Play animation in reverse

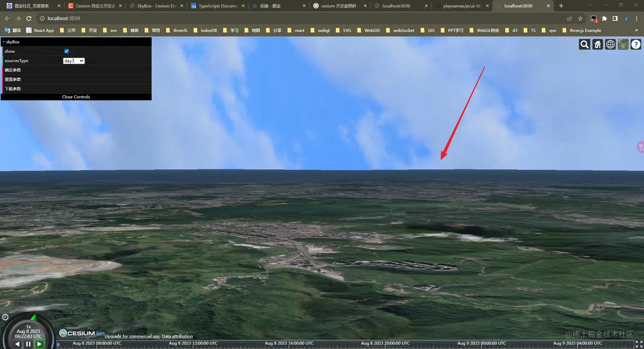(17, 344)
